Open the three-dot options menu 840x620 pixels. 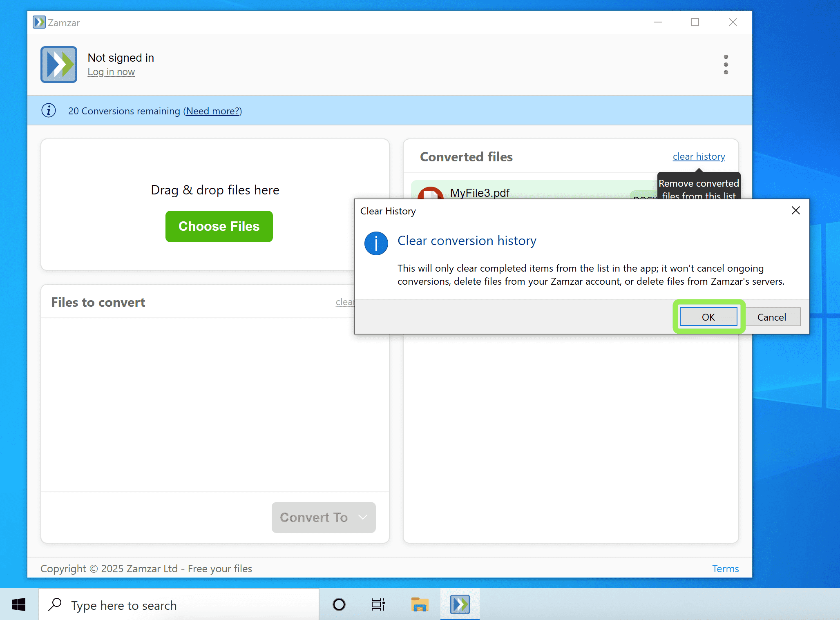726,64
